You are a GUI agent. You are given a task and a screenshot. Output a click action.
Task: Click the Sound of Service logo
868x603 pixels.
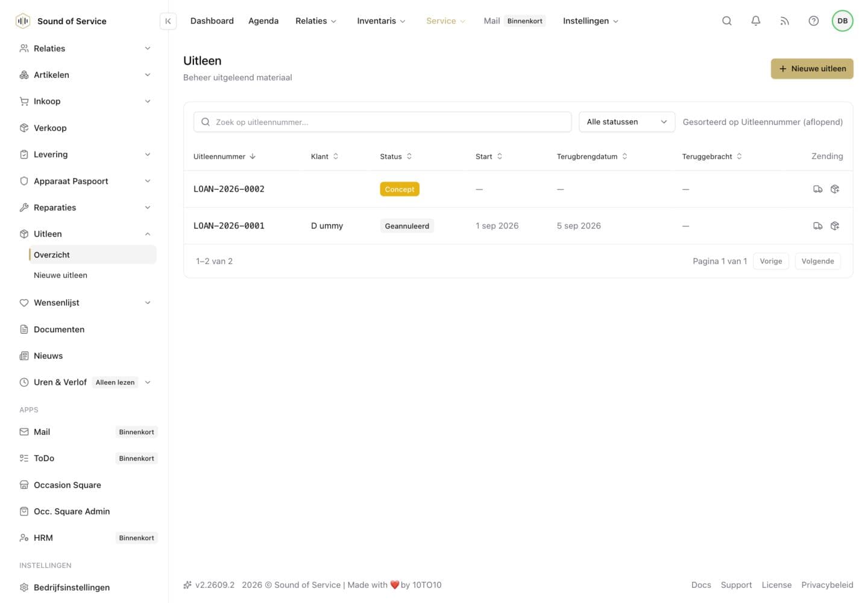point(23,21)
